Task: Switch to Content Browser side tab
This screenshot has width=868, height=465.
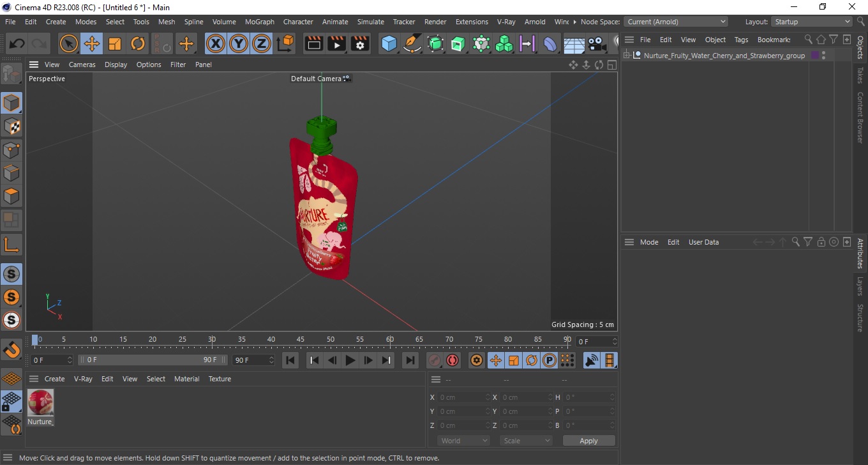Action: pos(860,118)
